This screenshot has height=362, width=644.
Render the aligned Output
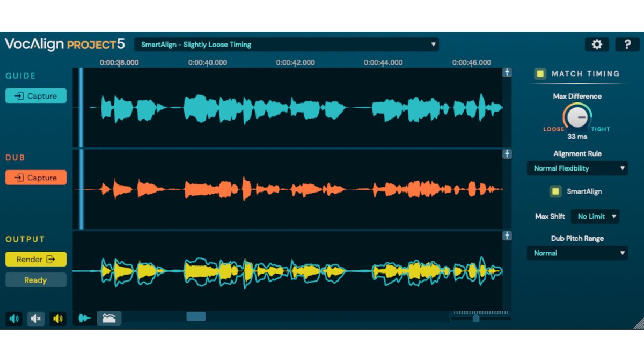36,259
